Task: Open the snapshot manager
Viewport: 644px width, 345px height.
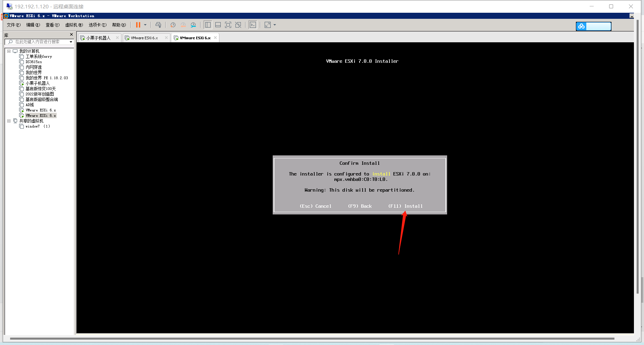Action: coord(193,25)
